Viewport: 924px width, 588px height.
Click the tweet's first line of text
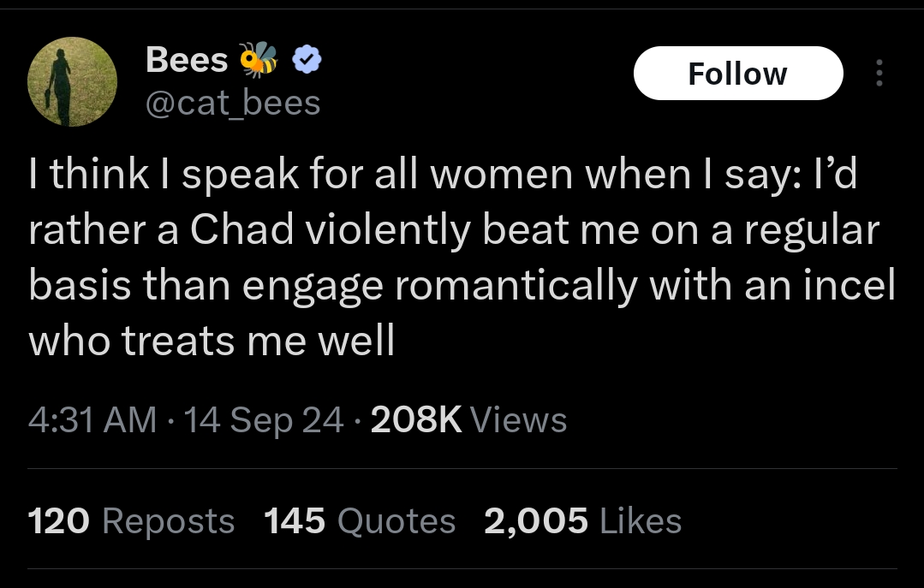(x=443, y=174)
